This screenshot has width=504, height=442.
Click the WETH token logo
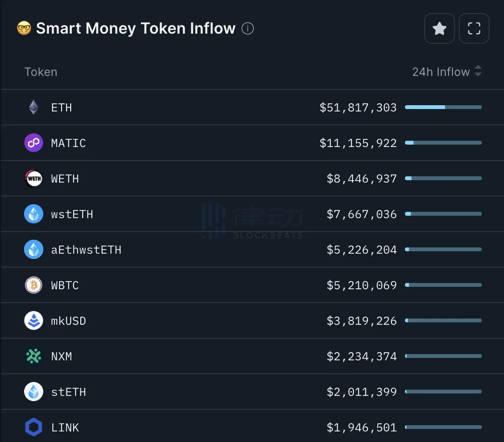tap(34, 178)
